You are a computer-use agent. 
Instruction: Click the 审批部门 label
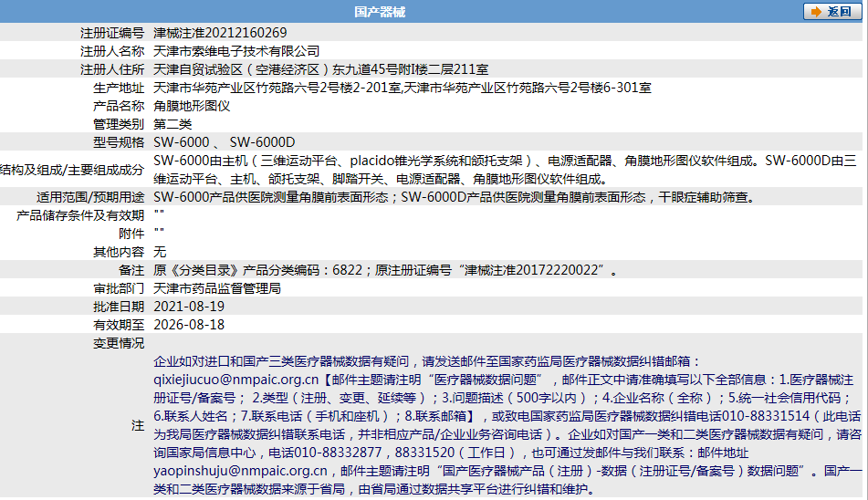coord(119,288)
